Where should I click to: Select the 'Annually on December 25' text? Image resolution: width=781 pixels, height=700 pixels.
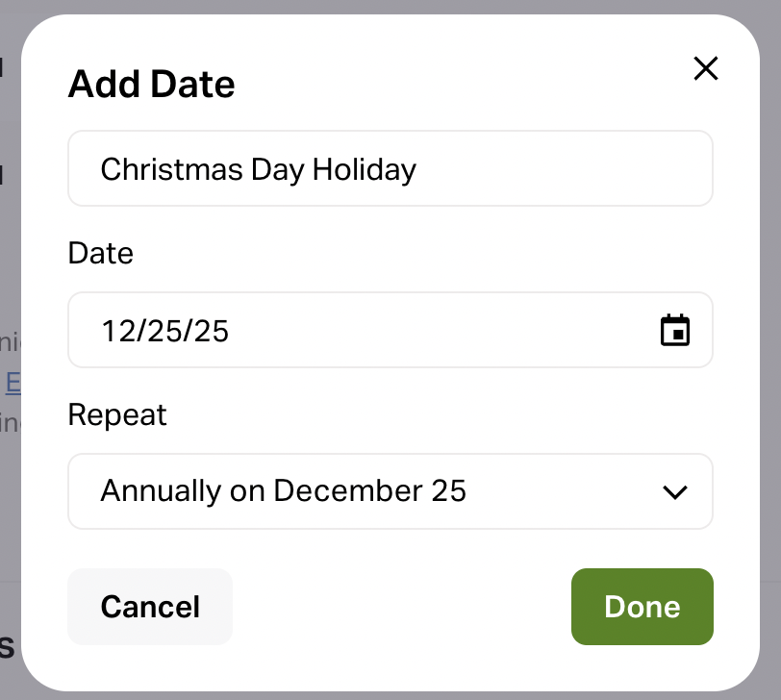[x=283, y=491]
